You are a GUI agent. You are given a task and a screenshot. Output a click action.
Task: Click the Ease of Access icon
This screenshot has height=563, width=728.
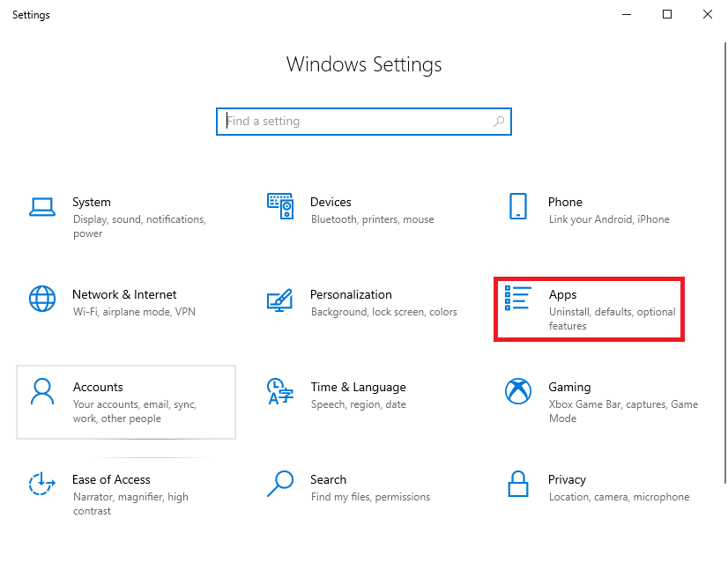[x=42, y=484]
